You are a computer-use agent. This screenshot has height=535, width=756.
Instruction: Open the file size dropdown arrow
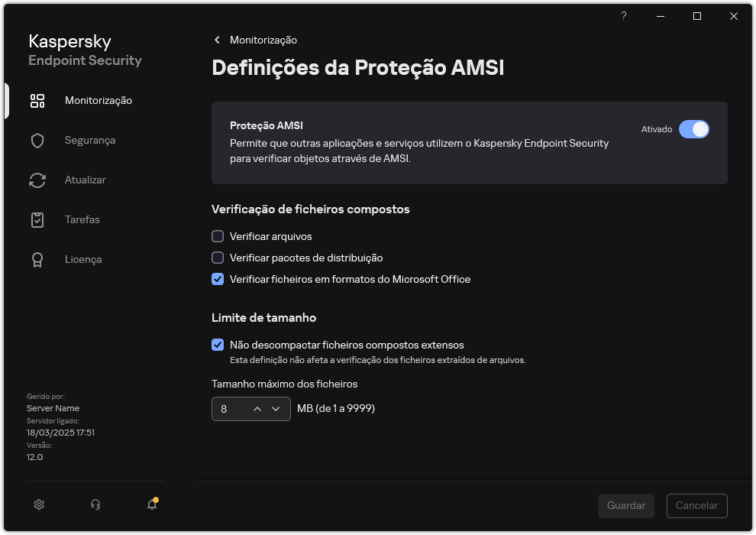[x=276, y=409]
